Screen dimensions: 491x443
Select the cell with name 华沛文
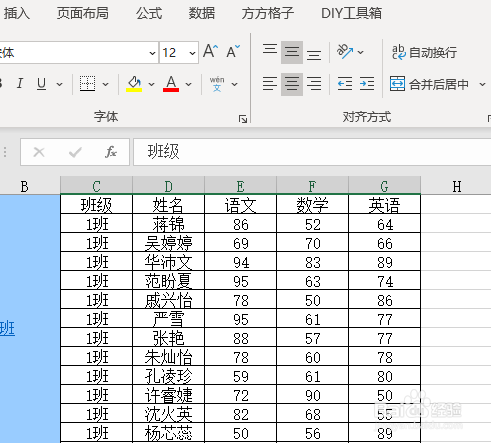click(x=168, y=261)
